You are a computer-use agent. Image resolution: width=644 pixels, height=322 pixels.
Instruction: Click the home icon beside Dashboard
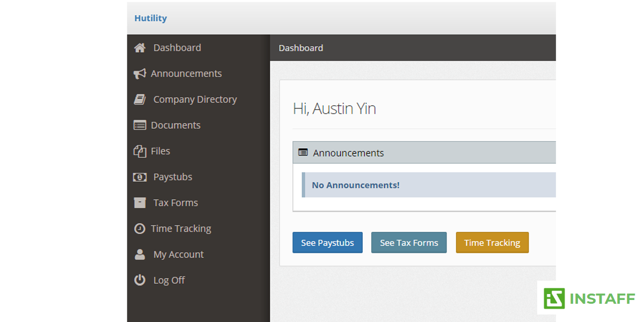[x=140, y=48]
